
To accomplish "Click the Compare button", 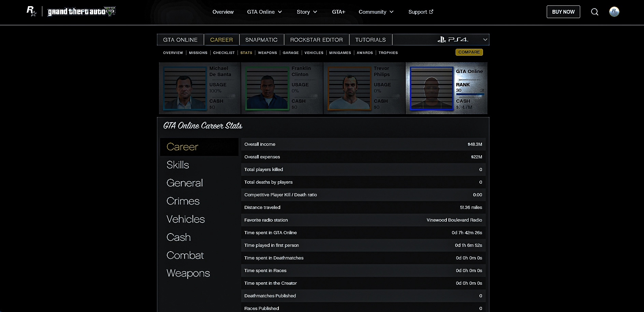I will 469,52.
